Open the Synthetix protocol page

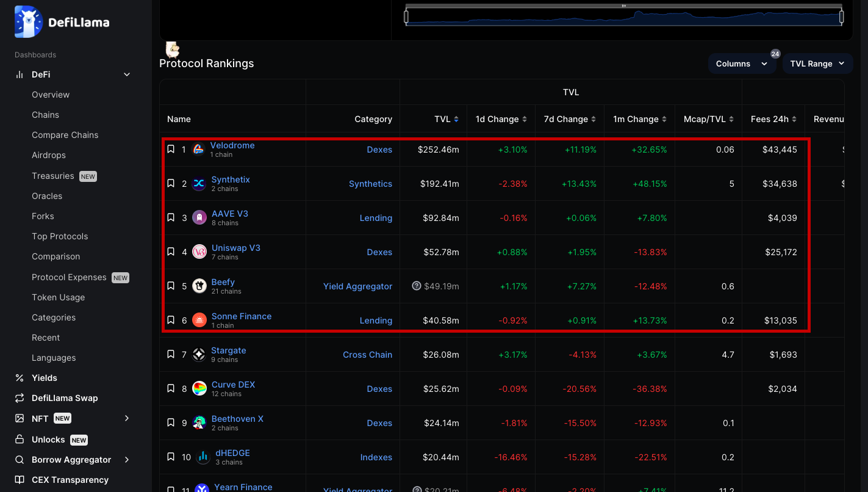click(x=231, y=179)
